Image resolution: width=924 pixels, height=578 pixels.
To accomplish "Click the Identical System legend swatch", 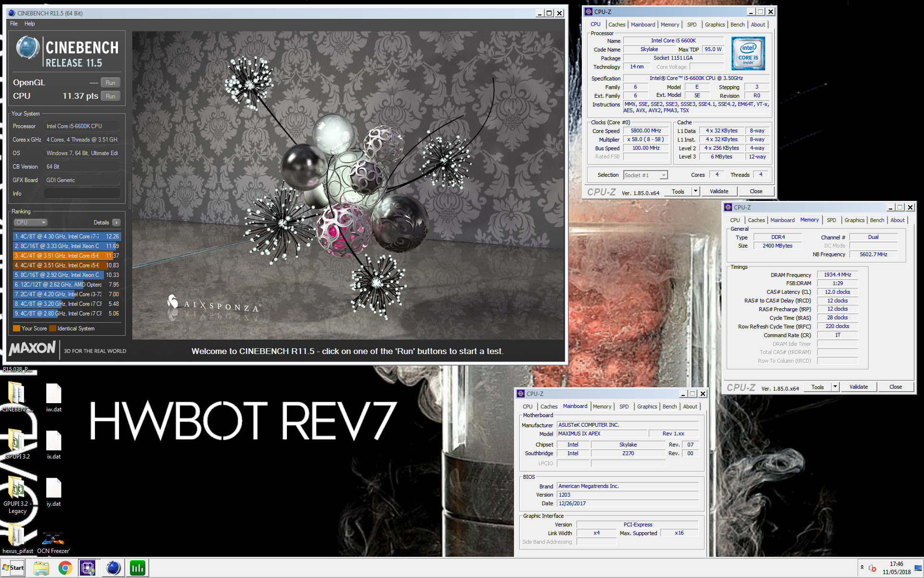I will (x=53, y=328).
